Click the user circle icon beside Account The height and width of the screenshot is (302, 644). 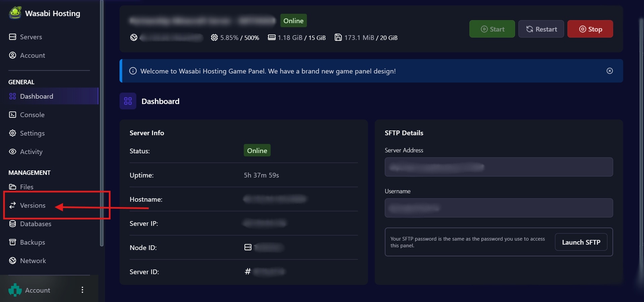[x=12, y=55]
